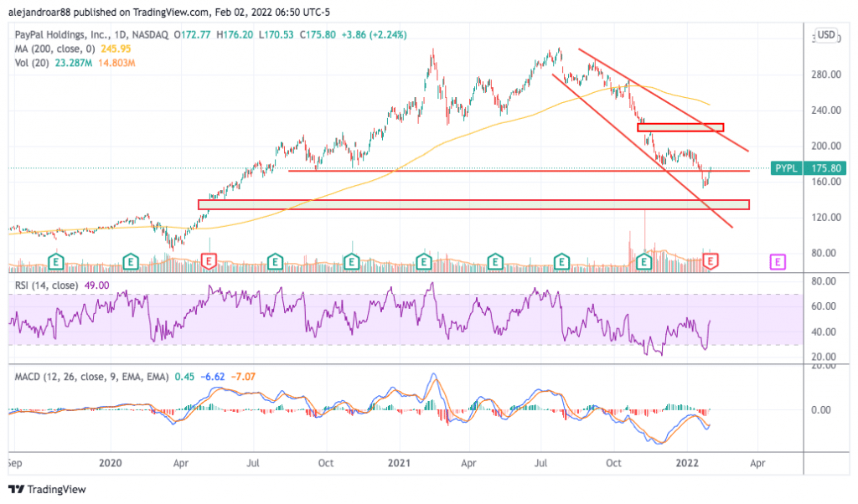Select the MACD (12, 26, close, 9, EMA, EMA) legend

coord(91,377)
